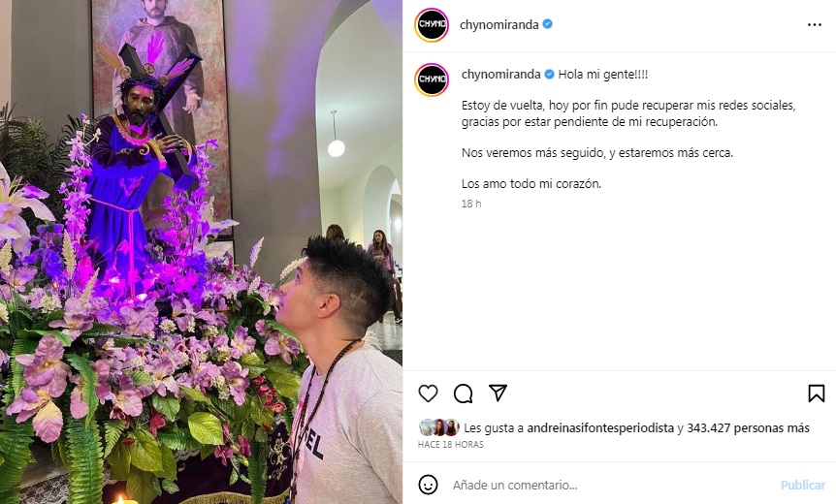The image size is (836, 504).
Task: View the 343.427 personas más likes list
Action: (x=748, y=427)
